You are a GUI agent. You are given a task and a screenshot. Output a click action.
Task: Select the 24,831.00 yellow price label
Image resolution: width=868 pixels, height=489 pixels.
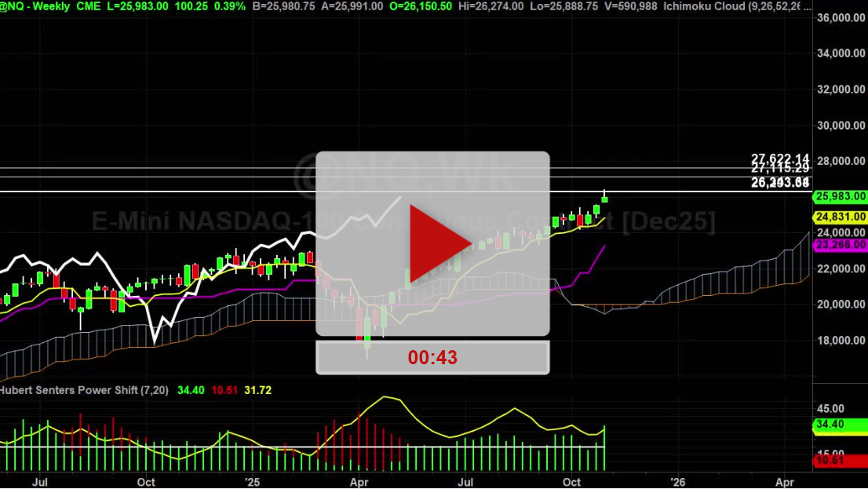(840, 217)
